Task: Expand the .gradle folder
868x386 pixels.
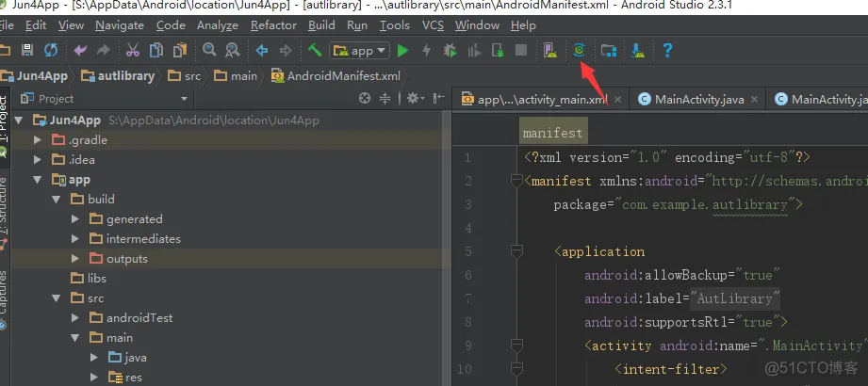Action: click(37, 140)
